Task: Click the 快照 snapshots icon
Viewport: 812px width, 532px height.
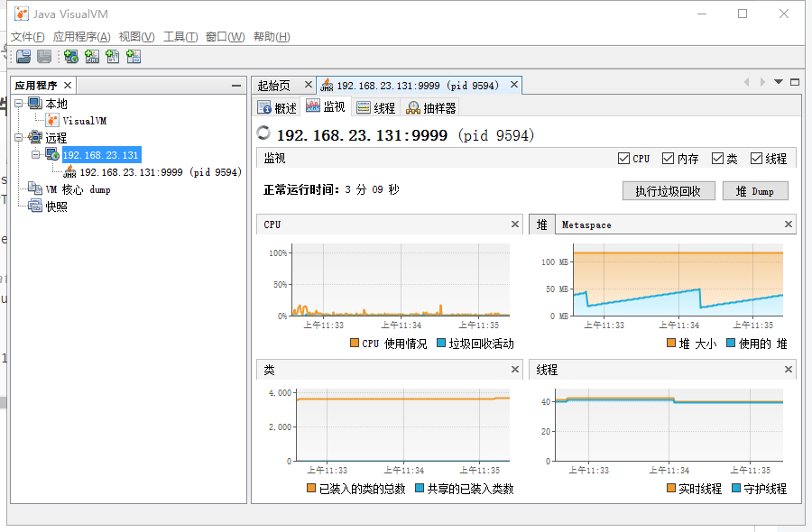Action: (35, 206)
